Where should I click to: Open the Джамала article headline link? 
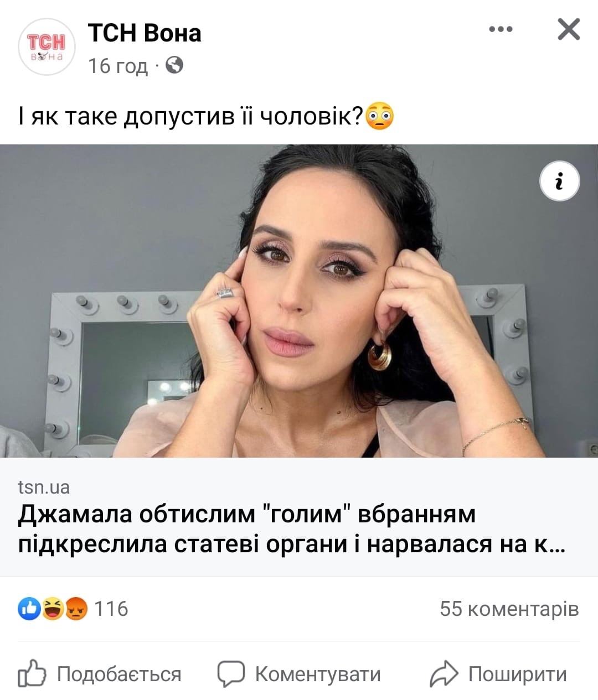click(x=291, y=529)
